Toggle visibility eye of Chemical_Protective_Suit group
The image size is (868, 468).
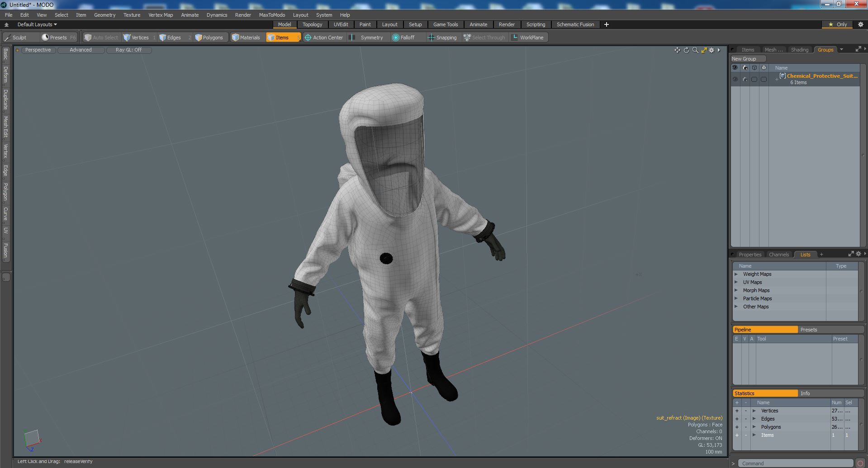point(735,79)
